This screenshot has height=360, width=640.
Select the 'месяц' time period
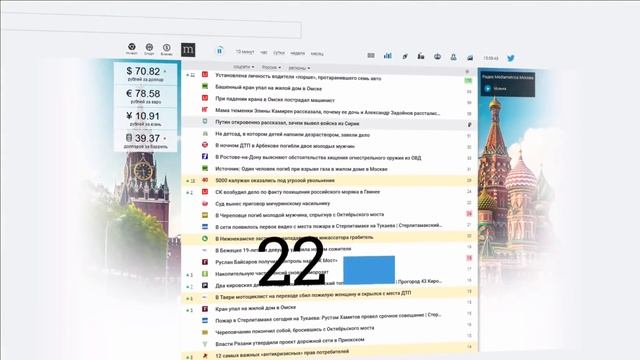pyautogui.click(x=317, y=53)
